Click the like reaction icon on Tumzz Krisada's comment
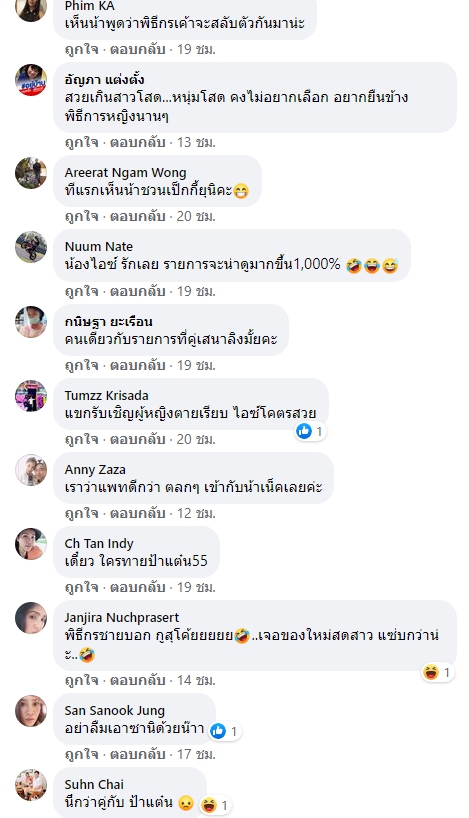Image resolution: width=469 pixels, height=818 pixels. point(304,431)
